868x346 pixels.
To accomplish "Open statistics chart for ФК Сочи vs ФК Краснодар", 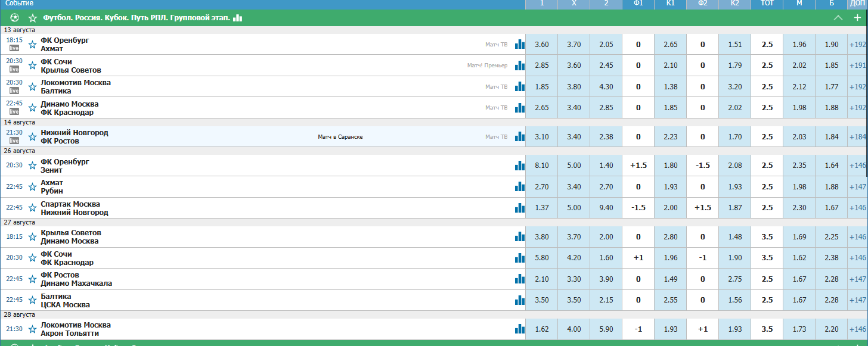I will coord(520,258).
